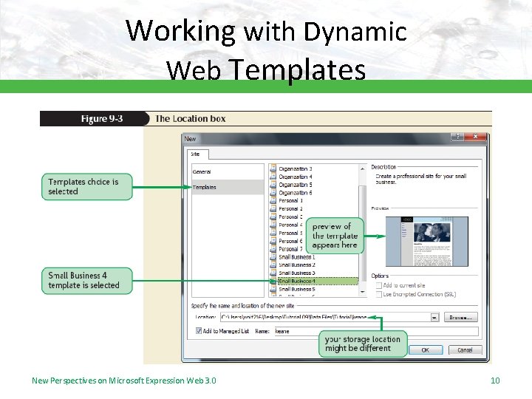Select the General category
This screenshot has width=532, height=399.
tap(228, 171)
